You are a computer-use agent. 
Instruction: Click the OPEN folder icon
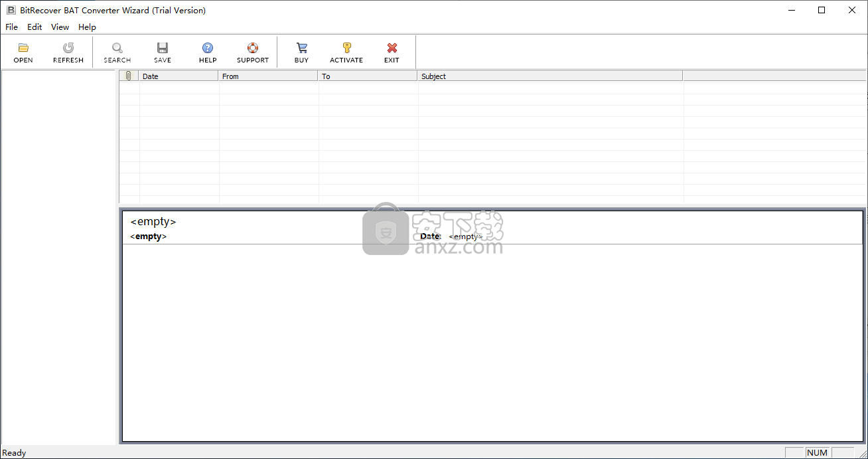[x=23, y=48]
